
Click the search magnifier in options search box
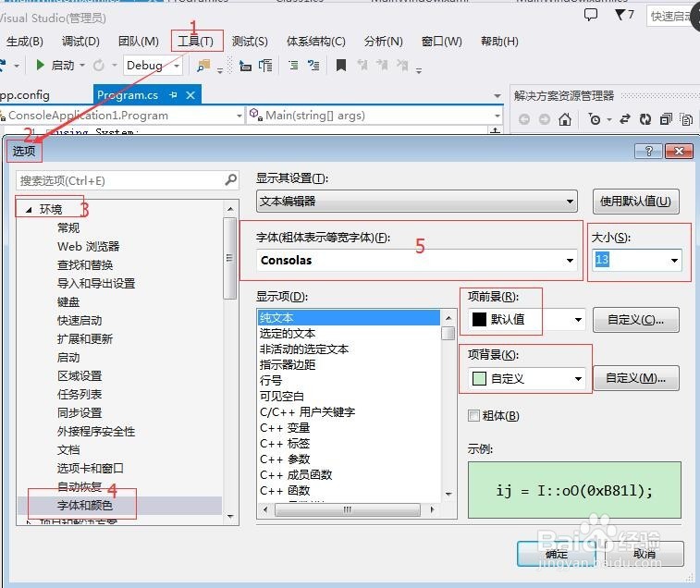tap(231, 180)
